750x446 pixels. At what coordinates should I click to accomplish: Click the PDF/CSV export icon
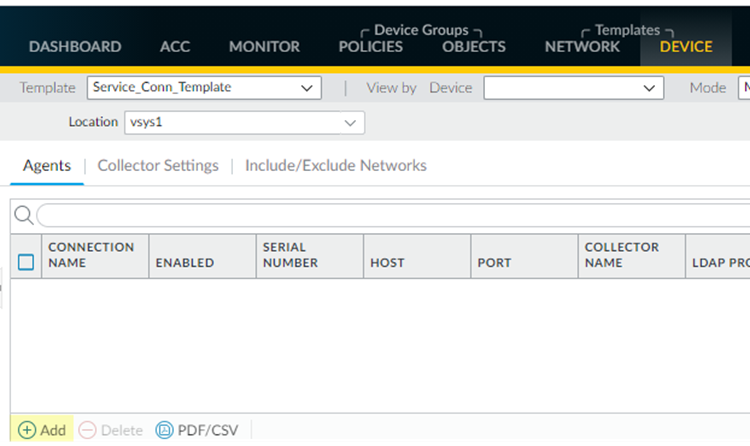(165, 430)
